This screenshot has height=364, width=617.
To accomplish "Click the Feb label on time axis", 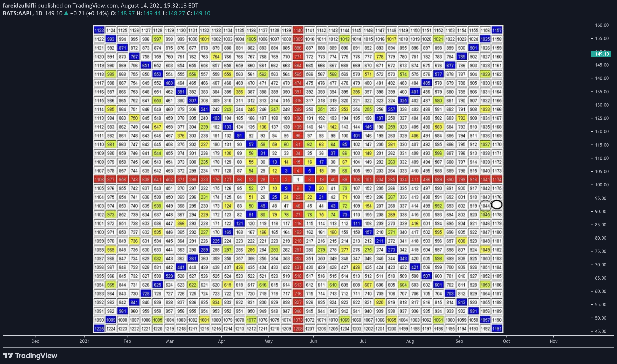I will pyautogui.click(x=127, y=341).
